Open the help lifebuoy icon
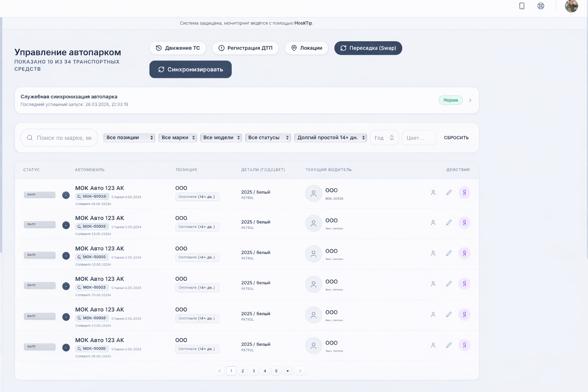The height and width of the screenshot is (392, 588). click(x=541, y=6)
